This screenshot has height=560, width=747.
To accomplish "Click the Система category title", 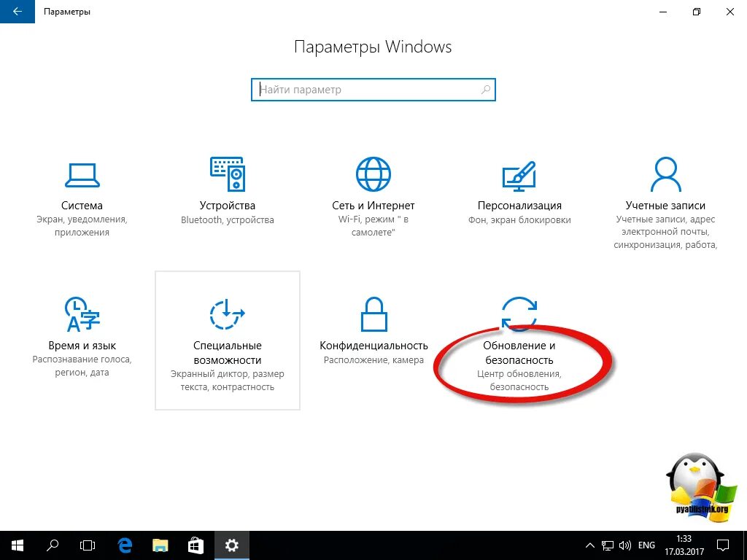I will pos(82,205).
